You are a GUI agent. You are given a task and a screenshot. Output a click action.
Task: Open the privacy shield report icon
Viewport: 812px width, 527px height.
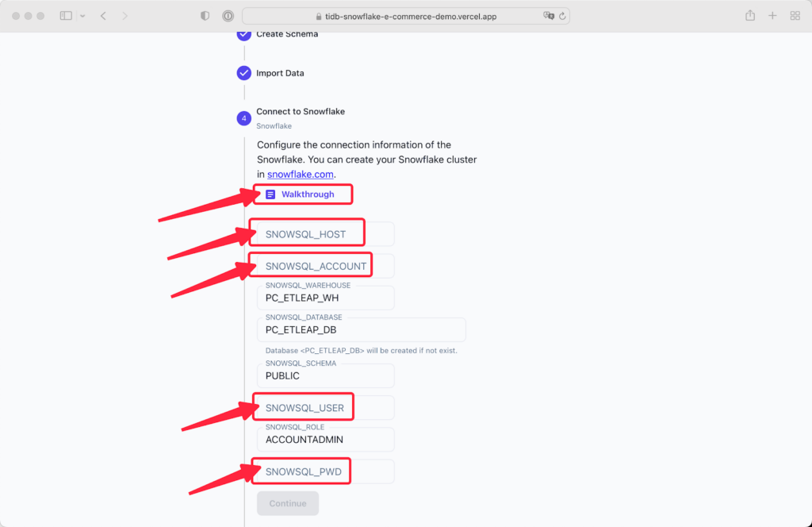[x=205, y=16]
